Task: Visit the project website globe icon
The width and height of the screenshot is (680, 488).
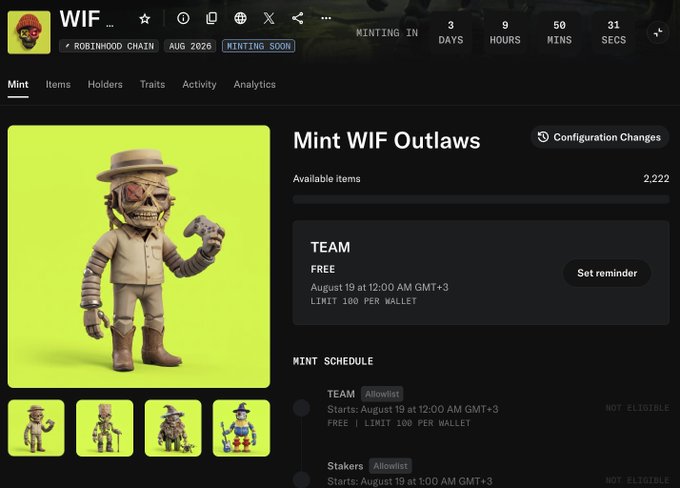Action: [x=240, y=18]
